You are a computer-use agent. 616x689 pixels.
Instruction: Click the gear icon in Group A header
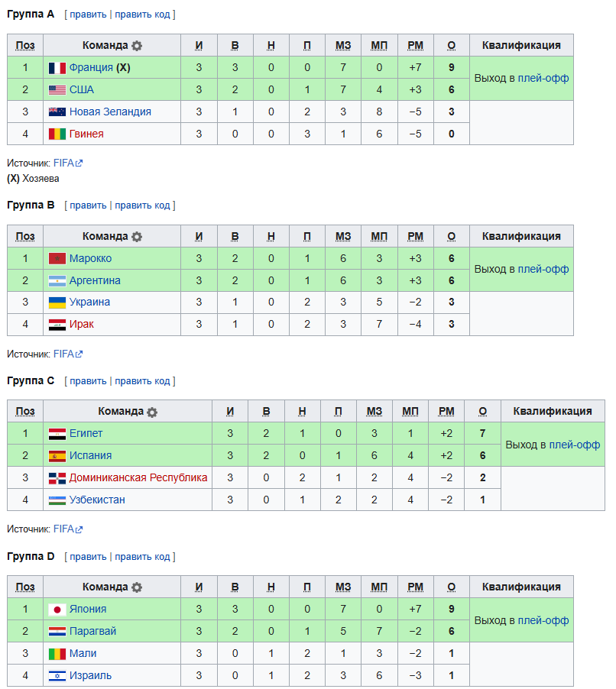[x=137, y=46]
